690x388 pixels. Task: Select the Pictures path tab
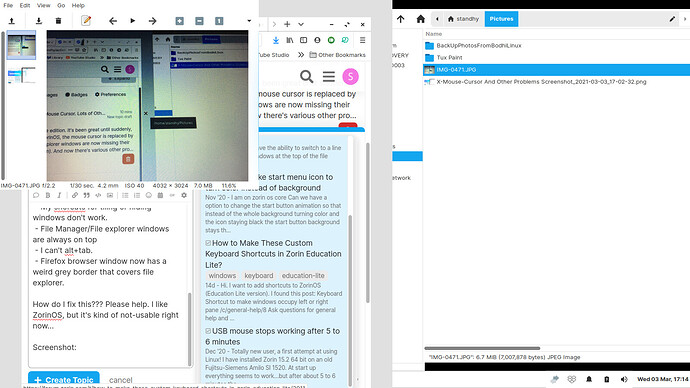[x=501, y=19]
